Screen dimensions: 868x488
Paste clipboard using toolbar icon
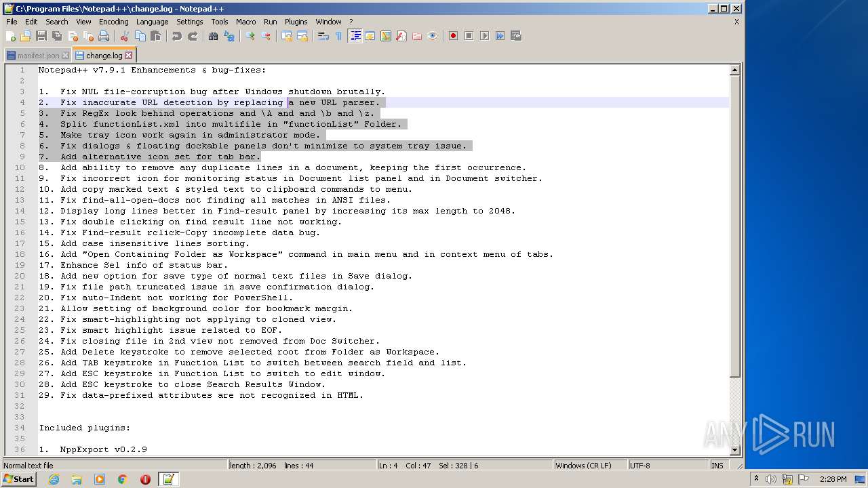pyautogui.click(x=156, y=36)
